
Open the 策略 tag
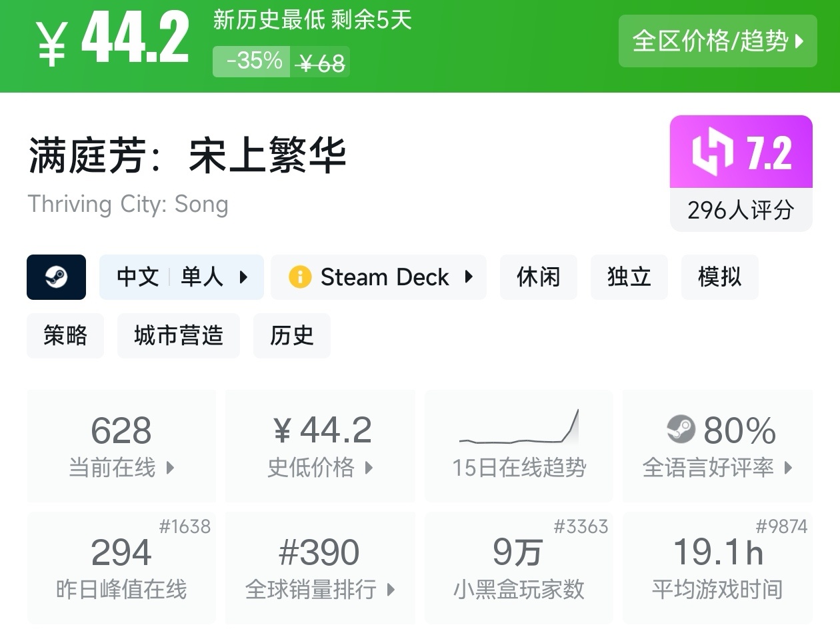[65, 336]
